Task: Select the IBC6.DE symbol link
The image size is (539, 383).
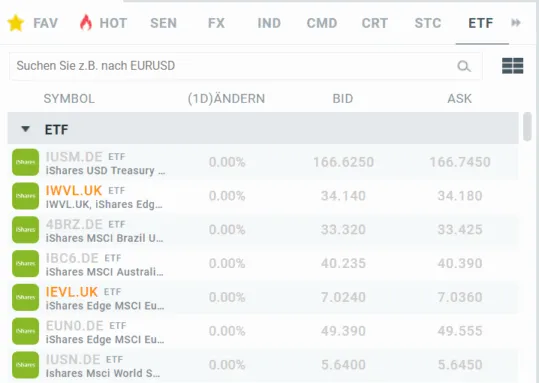Action: (x=72, y=258)
